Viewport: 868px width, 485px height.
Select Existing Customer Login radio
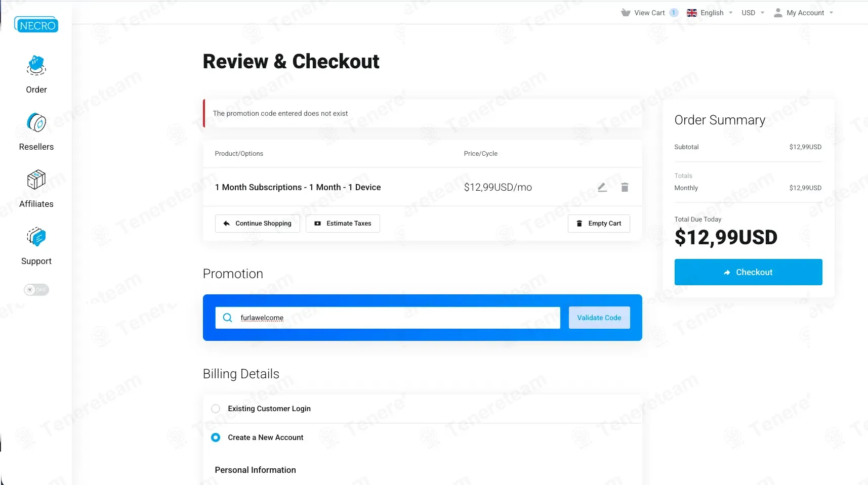(x=216, y=409)
